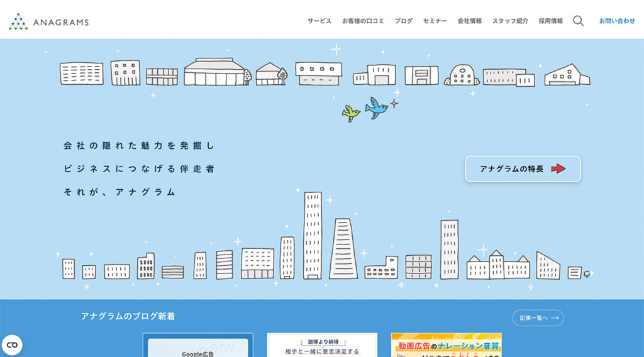Click the お問い合わせ contact link
The image size is (644, 357).
click(617, 21)
